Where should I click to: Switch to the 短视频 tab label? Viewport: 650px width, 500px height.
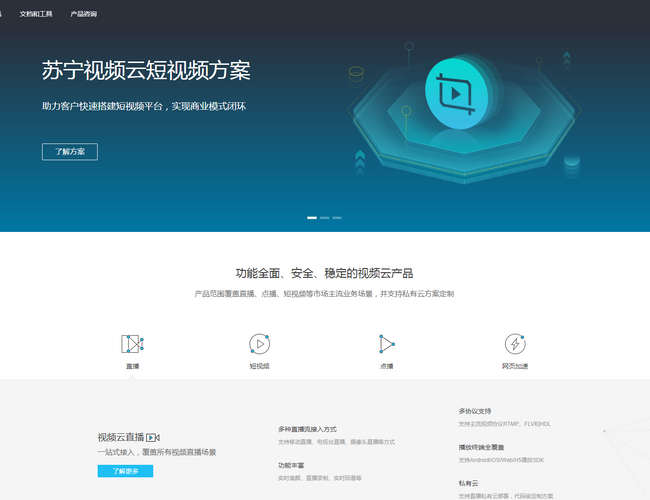259,367
